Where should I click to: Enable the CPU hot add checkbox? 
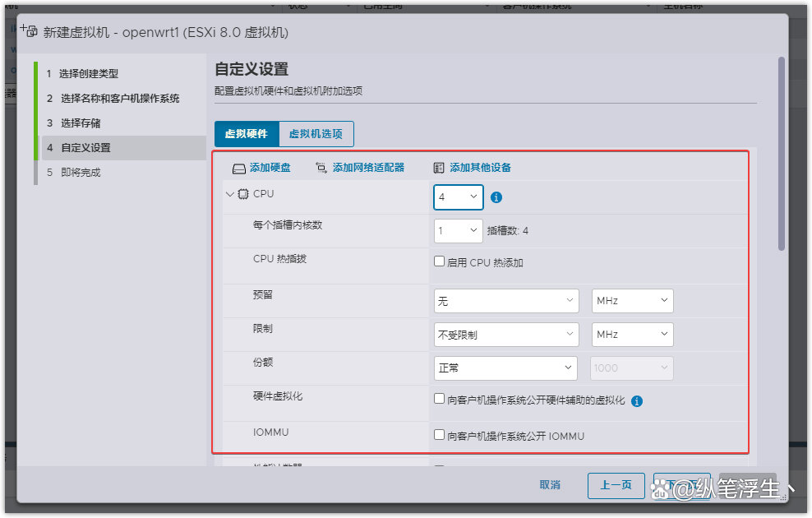440,261
